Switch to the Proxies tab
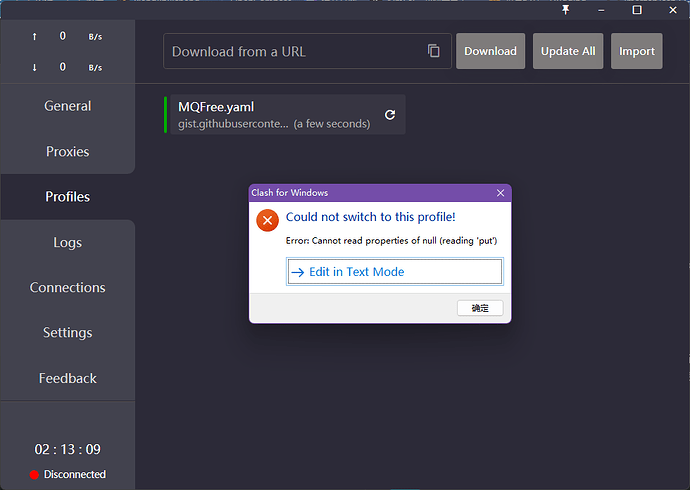This screenshot has width=690, height=490. (x=68, y=151)
